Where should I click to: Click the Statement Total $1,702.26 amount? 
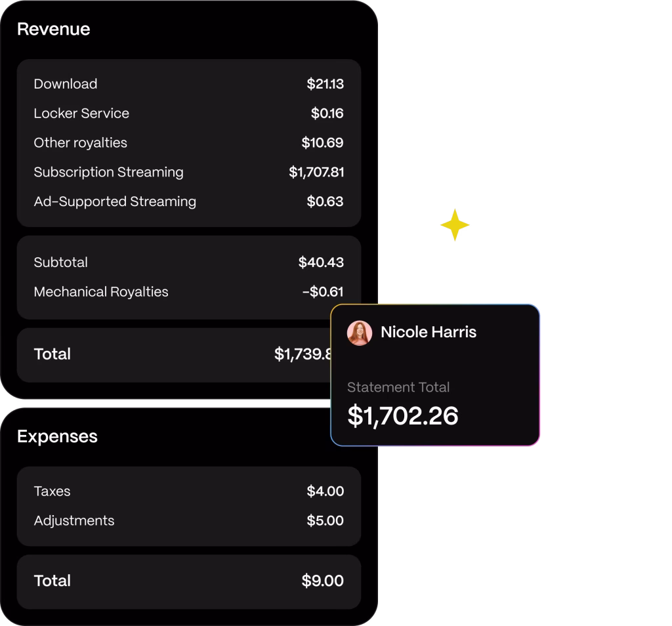click(x=403, y=416)
